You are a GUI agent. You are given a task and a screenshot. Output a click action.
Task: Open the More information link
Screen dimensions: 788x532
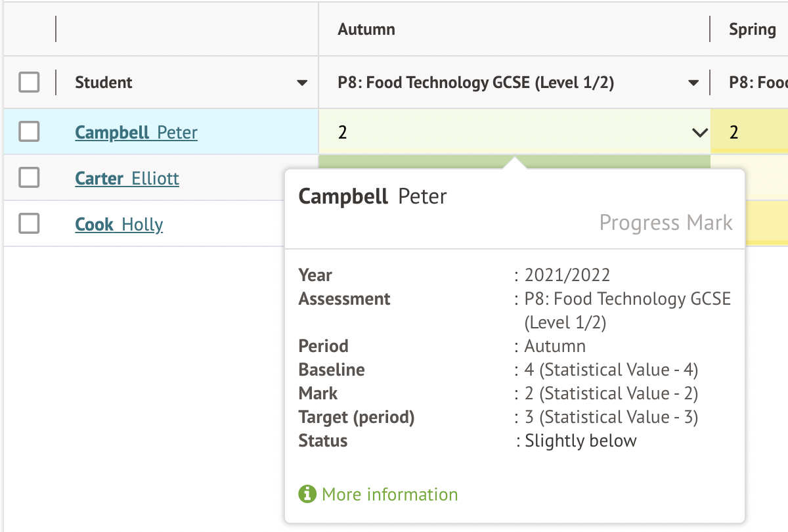[x=389, y=494]
